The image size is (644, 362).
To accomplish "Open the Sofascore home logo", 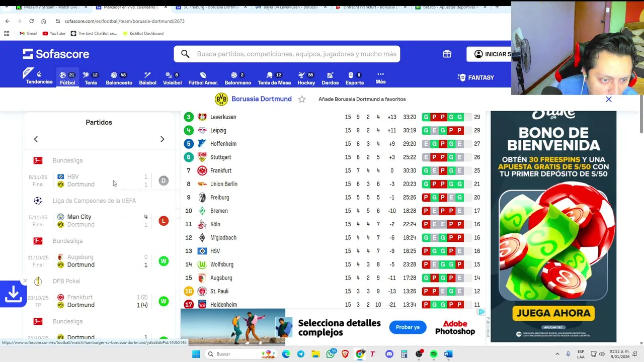I will point(56,54).
